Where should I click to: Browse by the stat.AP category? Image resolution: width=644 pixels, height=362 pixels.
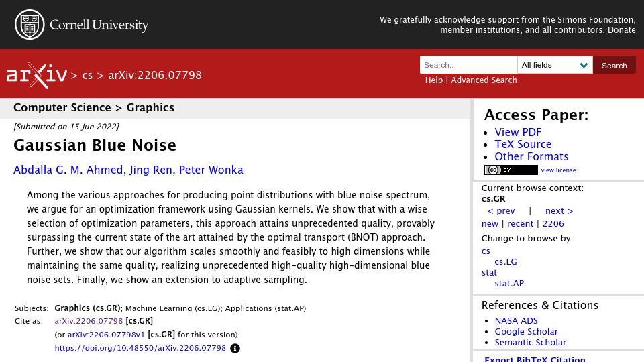[x=509, y=283]
